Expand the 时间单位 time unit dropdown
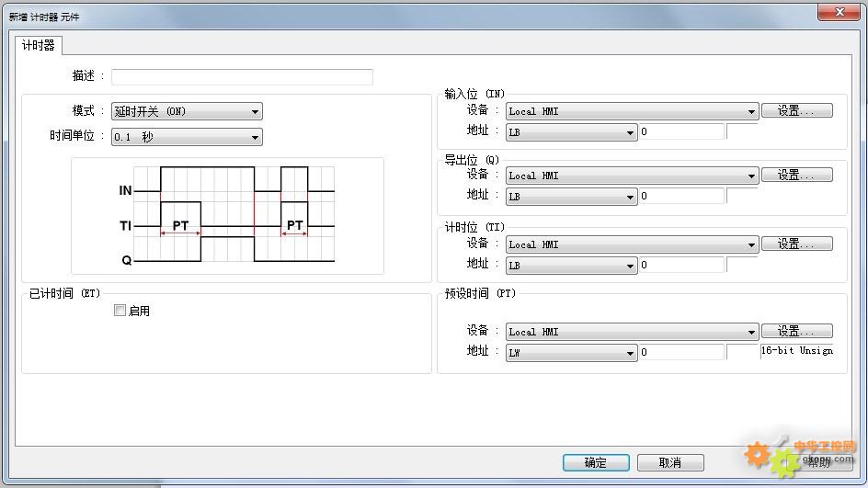The width and height of the screenshot is (868, 488). pyautogui.click(x=187, y=138)
